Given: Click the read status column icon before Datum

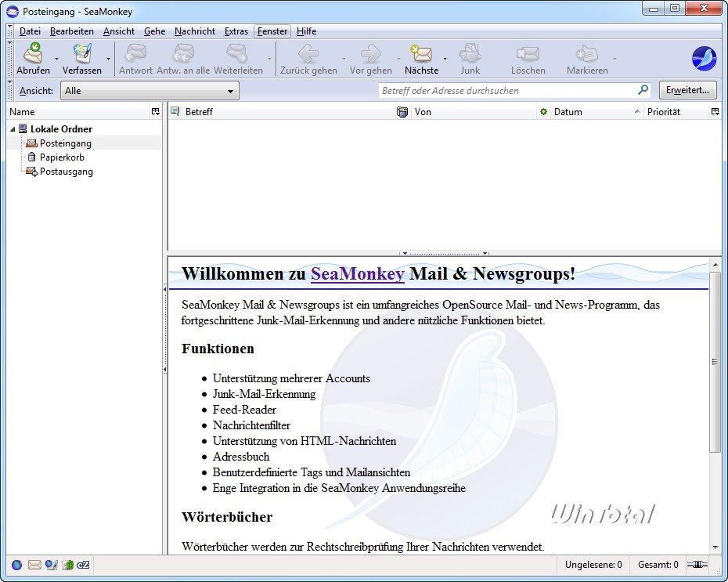Looking at the screenshot, I should [543, 111].
